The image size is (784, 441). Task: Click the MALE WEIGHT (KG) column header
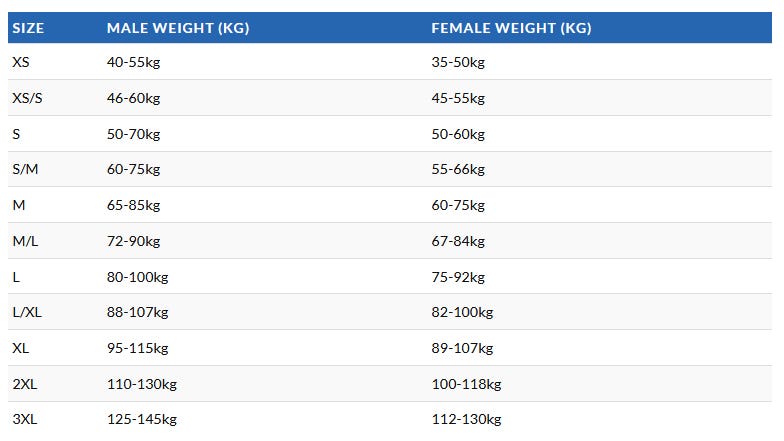coord(178,28)
